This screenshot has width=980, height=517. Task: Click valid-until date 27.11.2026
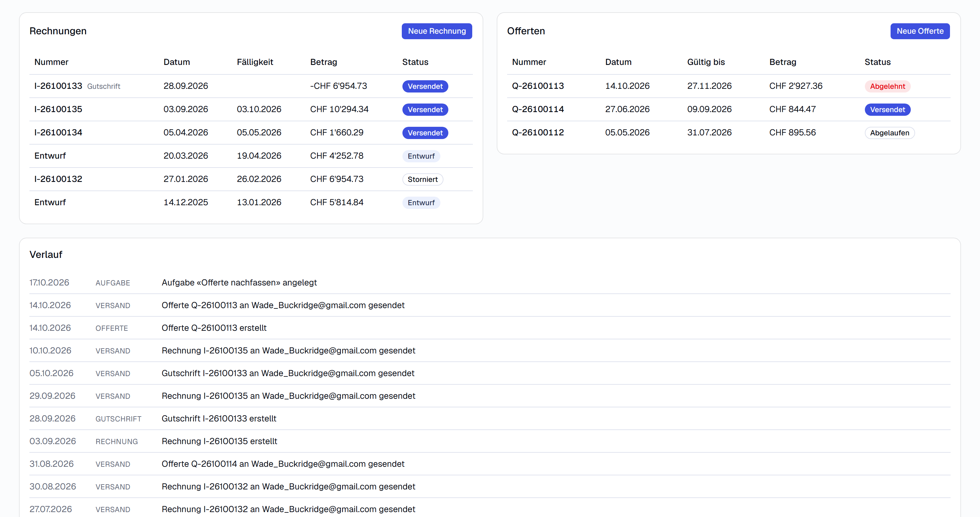709,86
